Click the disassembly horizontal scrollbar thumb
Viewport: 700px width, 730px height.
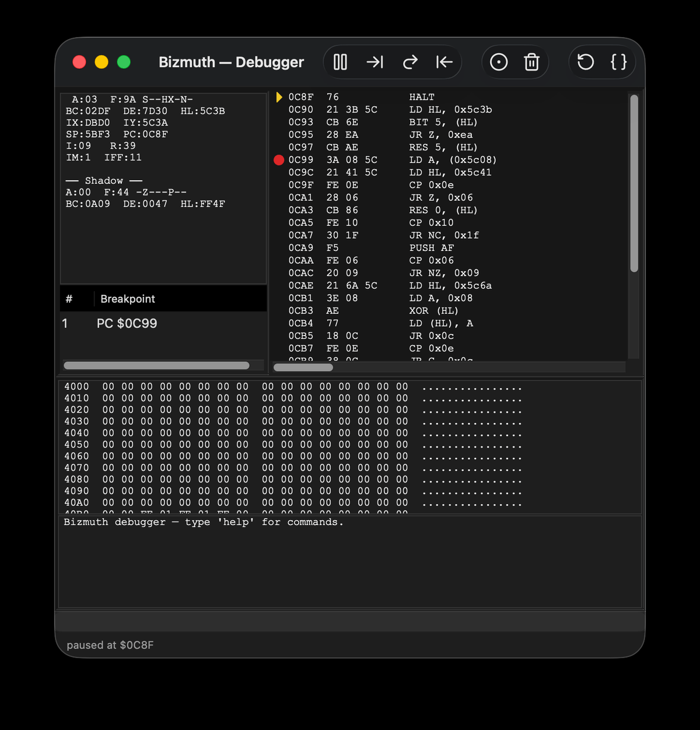tap(303, 367)
